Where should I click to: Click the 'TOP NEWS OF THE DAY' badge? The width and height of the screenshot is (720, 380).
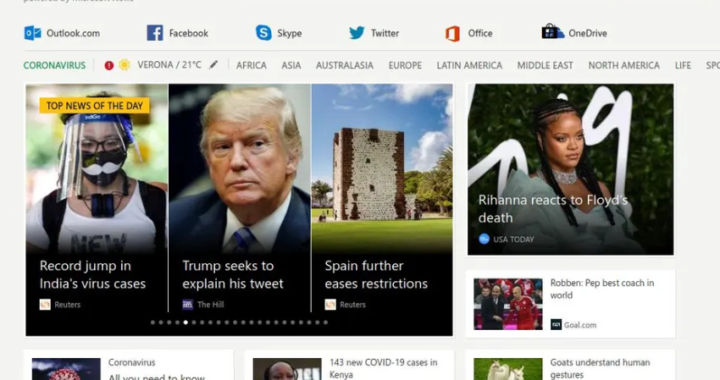click(95, 106)
